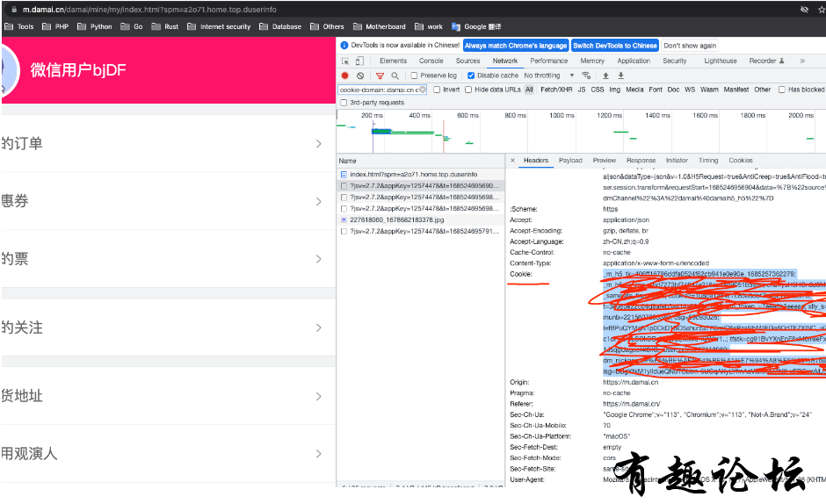
Task: Select the 227618080_1878682183378.jpg request
Action: pos(420,220)
